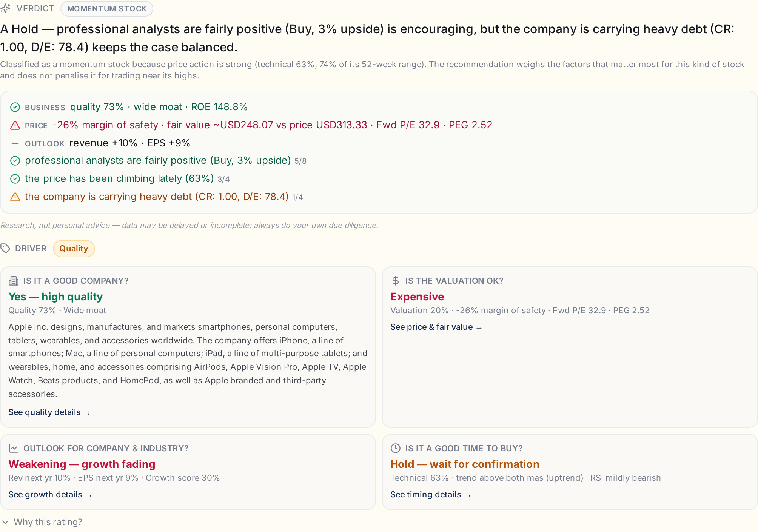Image resolution: width=758 pixels, height=532 pixels.
Task: Expand the 'Why this rating?' section
Action: [42, 522]
